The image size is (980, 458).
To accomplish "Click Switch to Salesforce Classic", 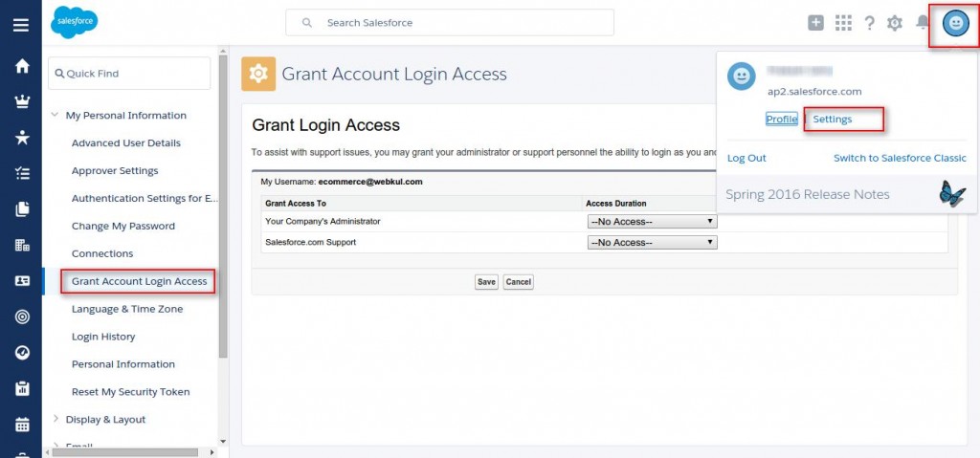I will pyautogui.click(x=900, y=158).
